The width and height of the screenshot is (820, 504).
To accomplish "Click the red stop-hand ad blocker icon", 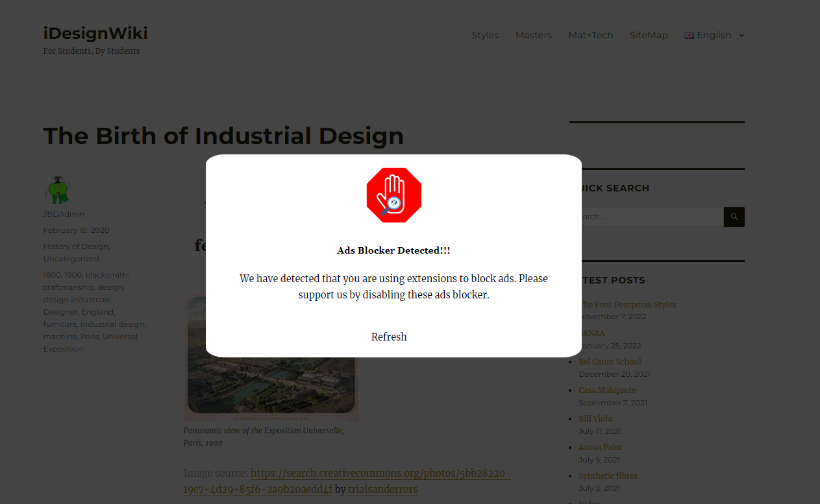I will point(393,195).
